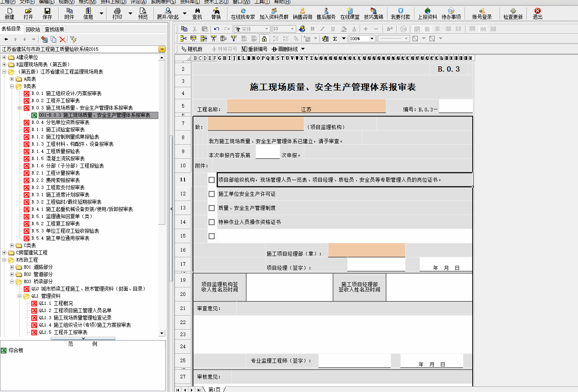578x392 pixels.
Task: Switch to the 回收站 tab
Action: tap(33, 29)
